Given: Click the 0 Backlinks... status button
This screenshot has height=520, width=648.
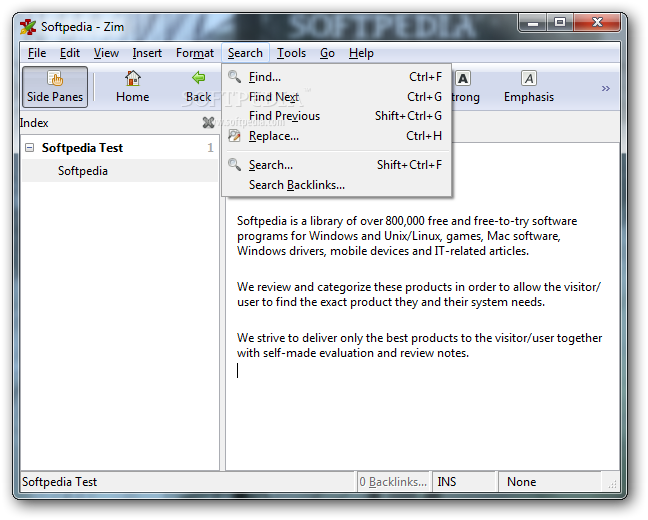Looking at the screenshot, I should [393, 482].
